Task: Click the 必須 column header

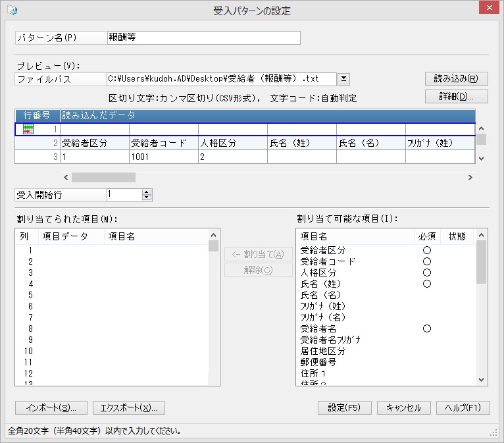Action: [x=427, y=236]
